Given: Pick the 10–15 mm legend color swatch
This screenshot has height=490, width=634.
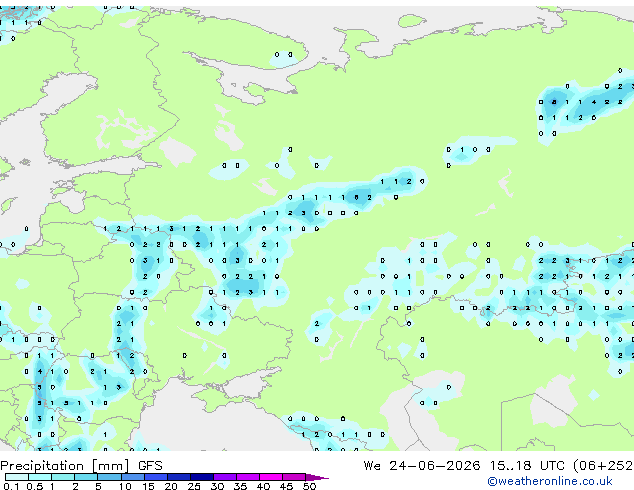Looking at the screenshot, I should coord(133,477).
